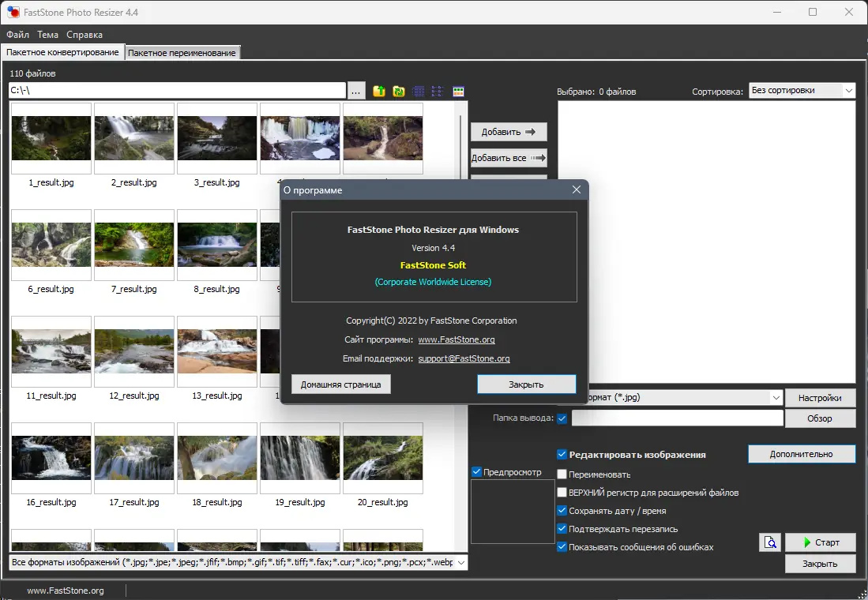Screen dimensions: 868x600
Task: Switch to detailed list view
Action: pos(418,91)
